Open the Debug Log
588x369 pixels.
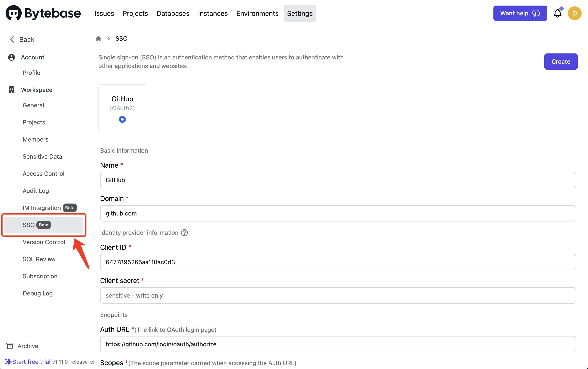click(x=38, y=293)
